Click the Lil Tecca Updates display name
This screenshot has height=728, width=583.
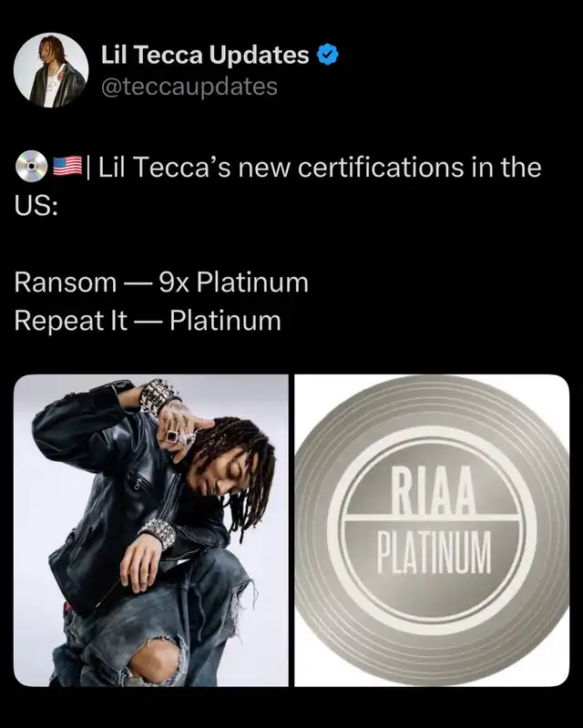(x=205, y=55)
